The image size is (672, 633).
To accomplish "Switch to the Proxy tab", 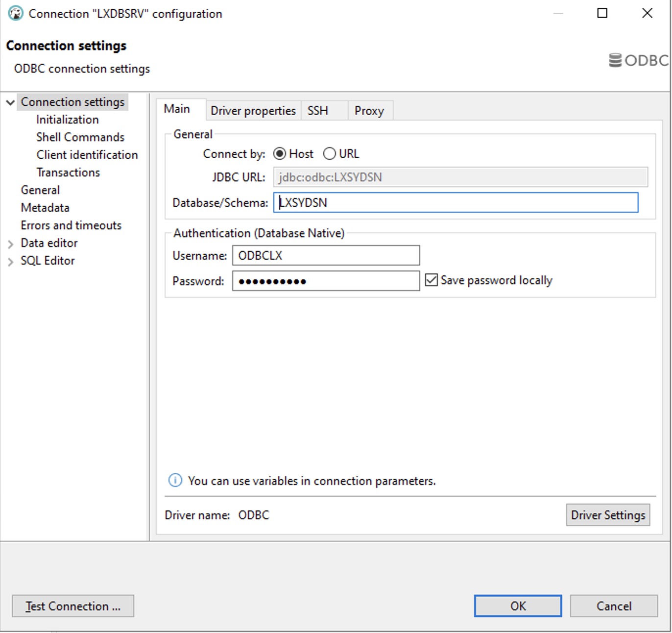I will 370,111.
